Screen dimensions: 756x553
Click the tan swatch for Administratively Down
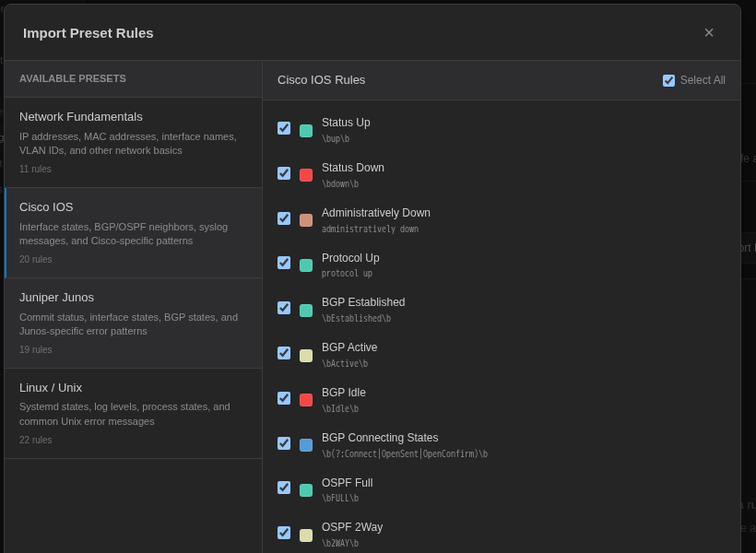(x=306, y=220)
